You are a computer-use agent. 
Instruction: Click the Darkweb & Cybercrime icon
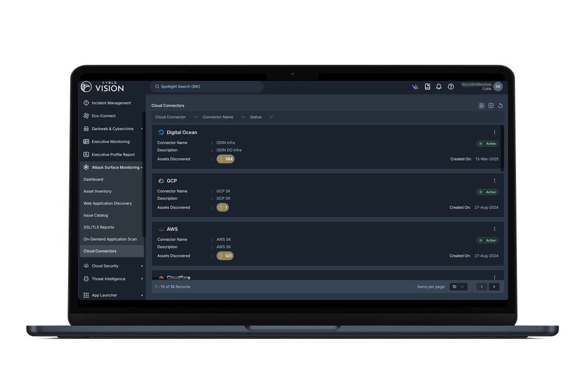click(86, 129)
